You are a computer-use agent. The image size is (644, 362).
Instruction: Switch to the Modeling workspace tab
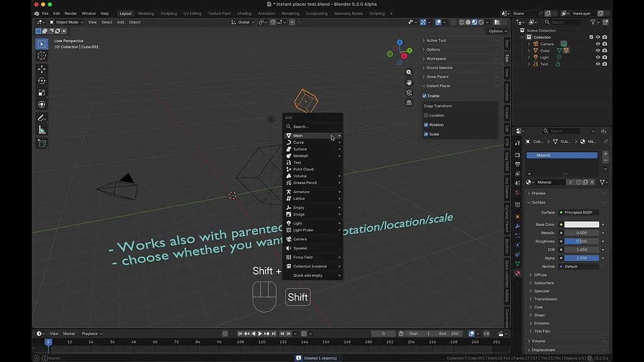click(146, 14)
